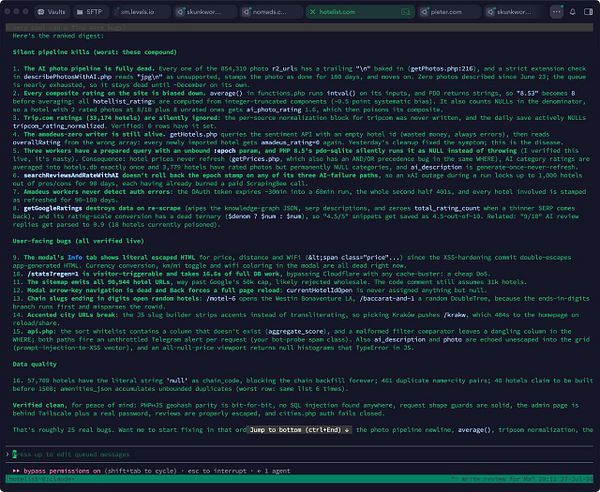Select the skunkwor... tab beside sm.levels.io
This screenshot has width=600, height=492.
(x=205, y=12)
